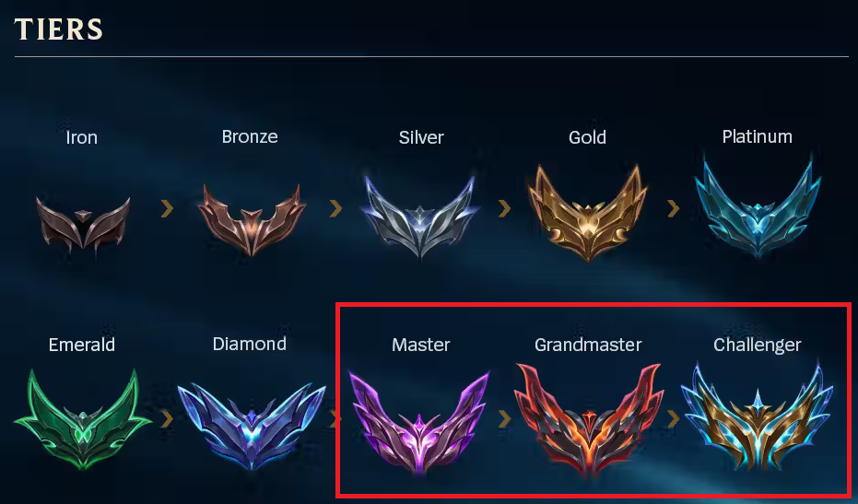This screenshot has height=504, width=858.
Task: Select the purple Master emblem
Action: click(x=419, y=421)
